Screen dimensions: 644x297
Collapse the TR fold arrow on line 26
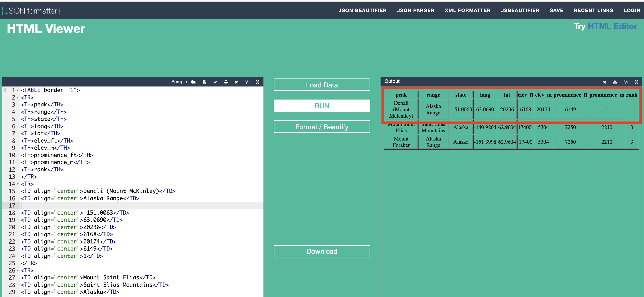(18, 270)
